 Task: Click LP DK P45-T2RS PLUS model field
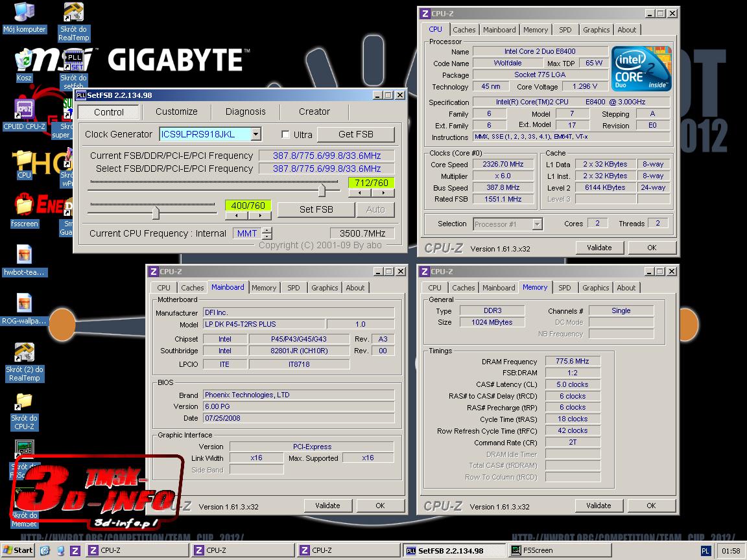pos(265,324)
